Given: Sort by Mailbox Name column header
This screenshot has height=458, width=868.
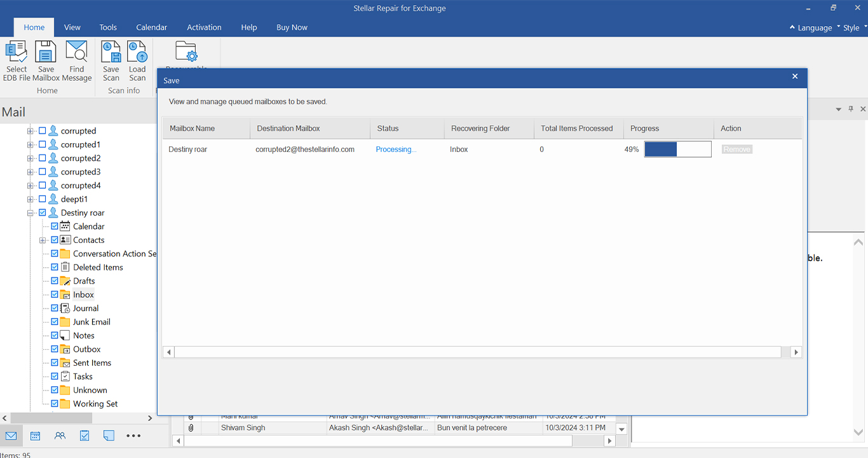Looking at the screenshot, I should click(x=206, y=128).
